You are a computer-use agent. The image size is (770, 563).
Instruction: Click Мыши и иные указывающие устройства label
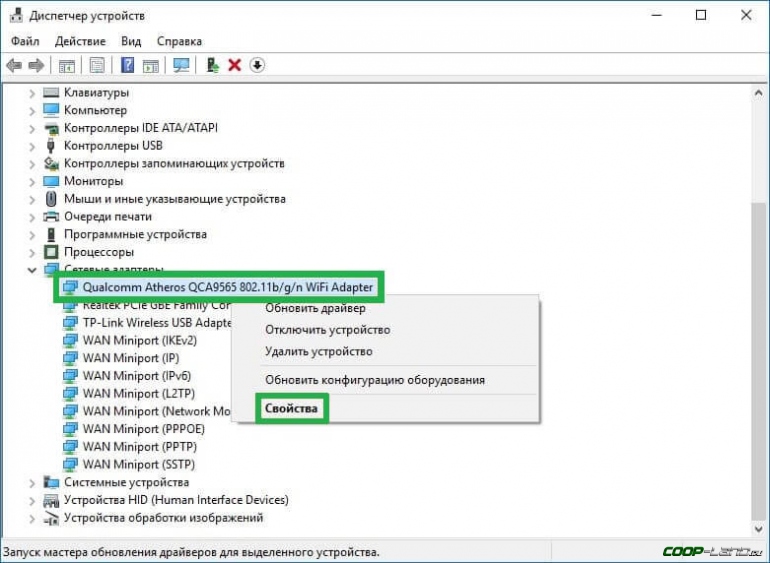tap(174, 199)
